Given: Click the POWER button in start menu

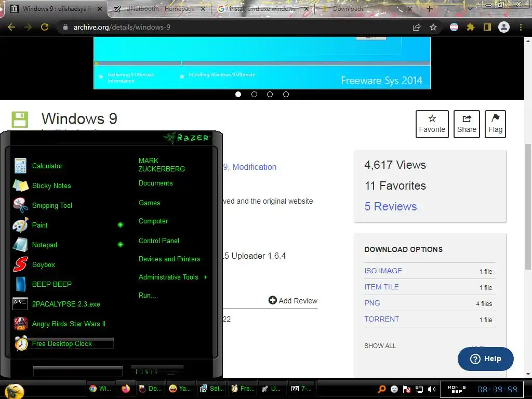Looking at the screenshot, I should pos(157,371).
